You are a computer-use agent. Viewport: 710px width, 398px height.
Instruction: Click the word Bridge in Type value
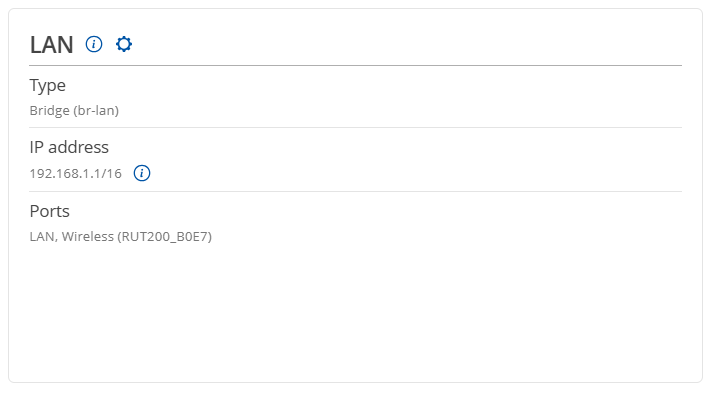click(x=49, y=110)
